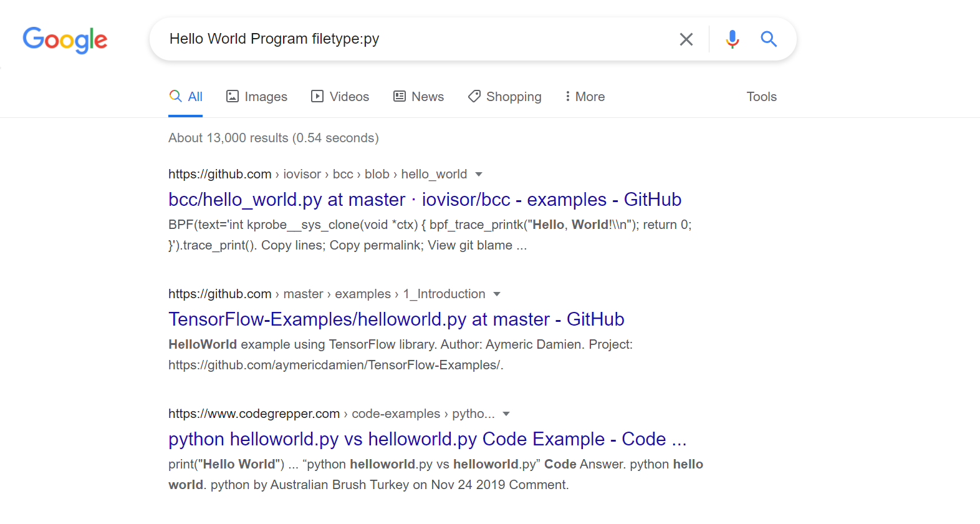980x524 pixels.
Task: Open the News tab
Action: click(x=418, y=97)
